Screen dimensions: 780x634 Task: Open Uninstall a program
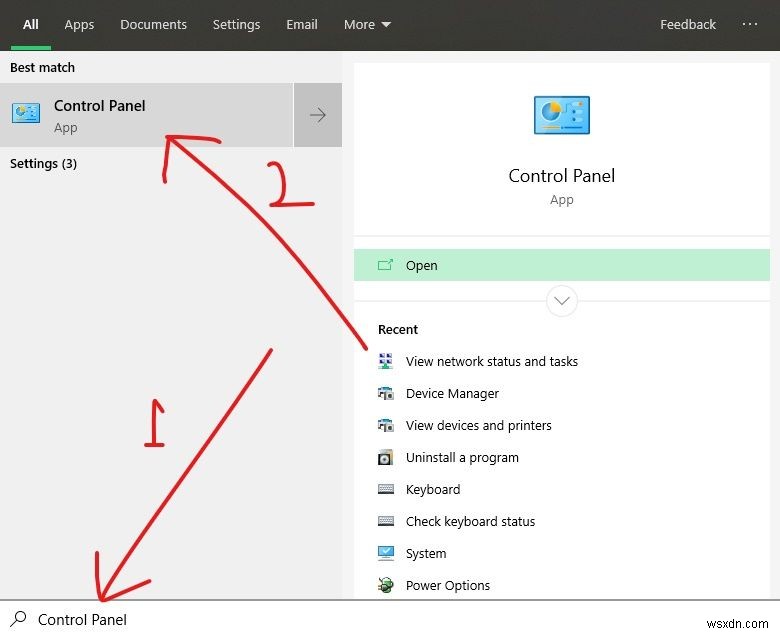click(462, 457)
